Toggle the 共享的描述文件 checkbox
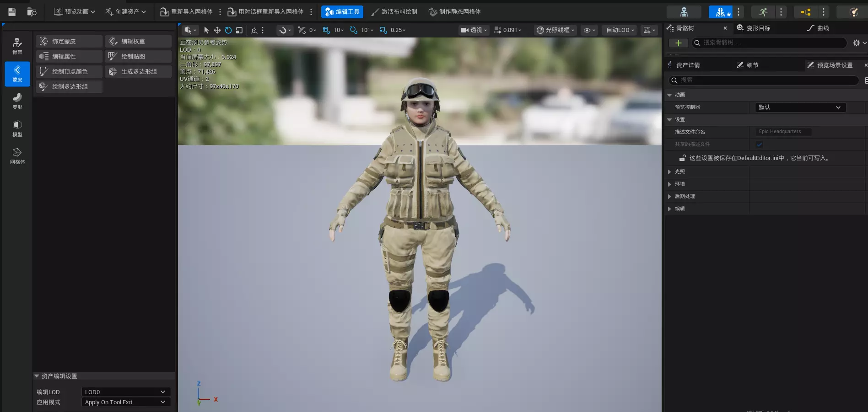This screenshot has height=412, width=868. [x=759, y=144]
